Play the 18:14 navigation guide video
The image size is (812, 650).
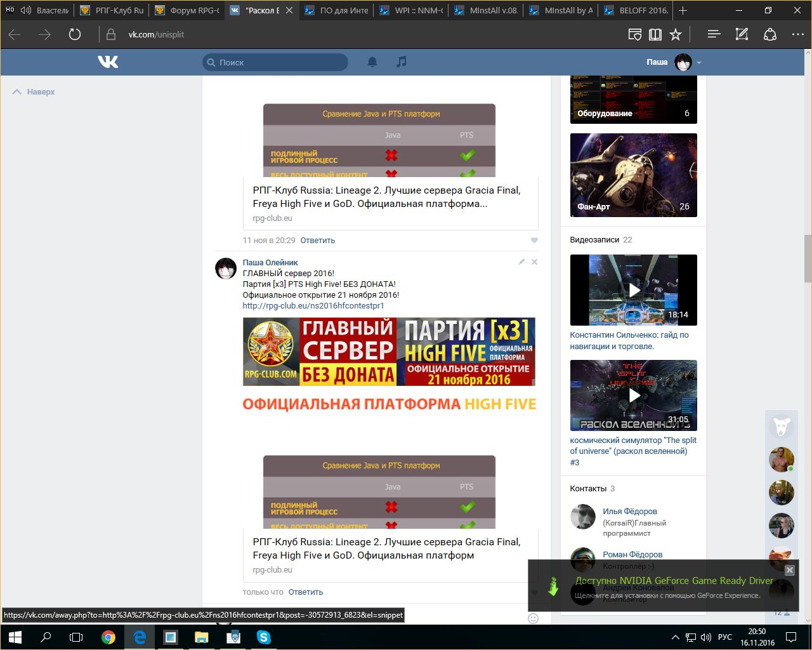pos(633,290)
